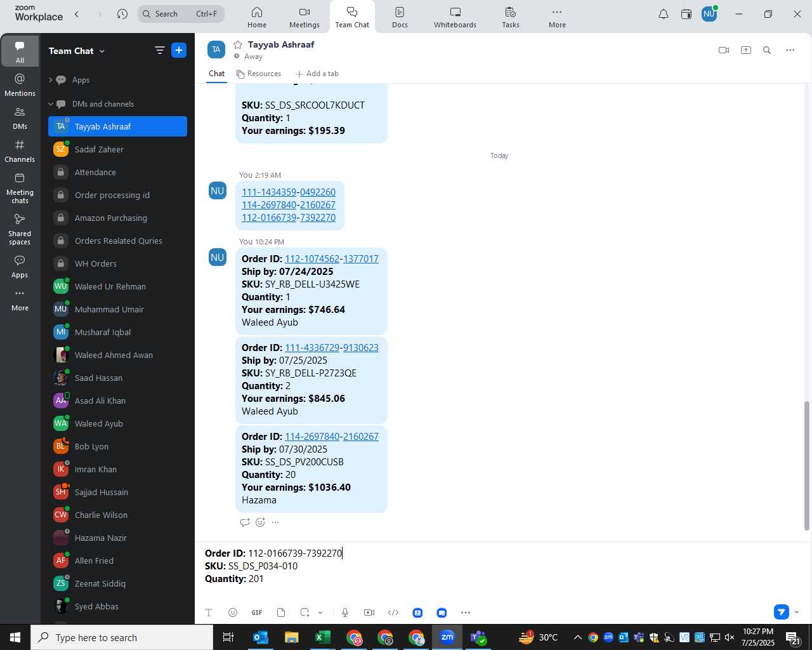Viewport: 812px width, 650px height.
Task: Open the chat filter icon
Action: [160, 50]
